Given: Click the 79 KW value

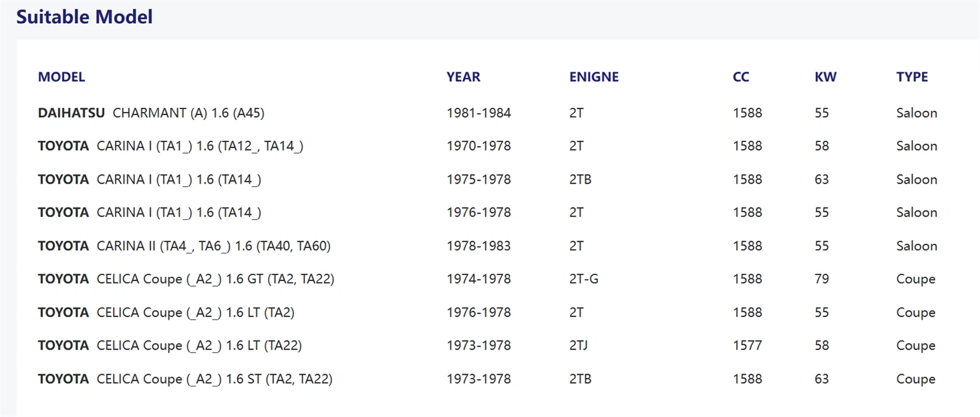Looking at the screenshot, I should click(821, 279).
